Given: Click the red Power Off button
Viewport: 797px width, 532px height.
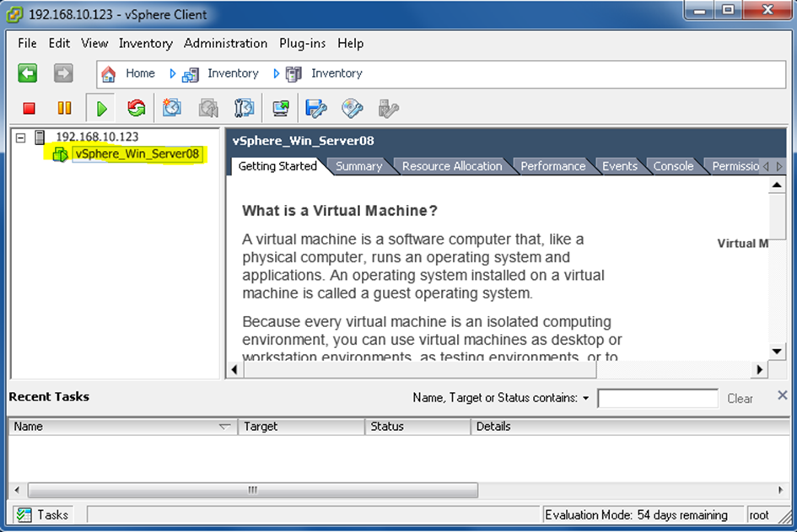Looking at the screenshot, I should click(29, 108).
